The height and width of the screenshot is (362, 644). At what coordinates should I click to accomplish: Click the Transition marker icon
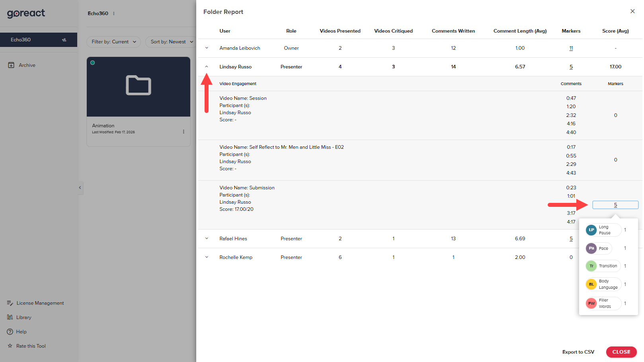pyautogui.click(x=591, y=266)
